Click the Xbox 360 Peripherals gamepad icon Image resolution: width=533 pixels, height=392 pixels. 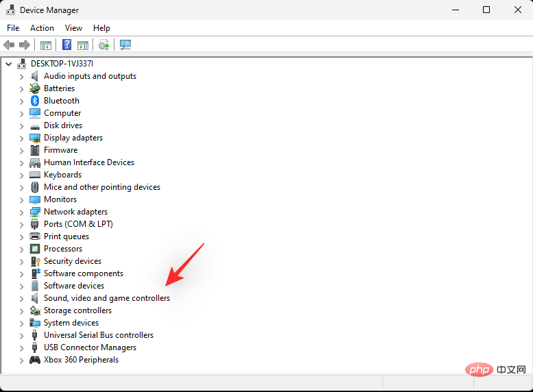tap(35, 360)
